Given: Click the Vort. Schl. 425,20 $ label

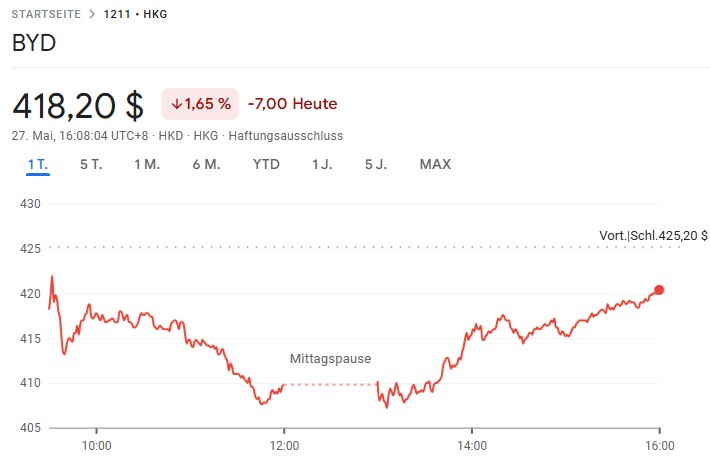Looking at the screenshot, I should [653, 236].
